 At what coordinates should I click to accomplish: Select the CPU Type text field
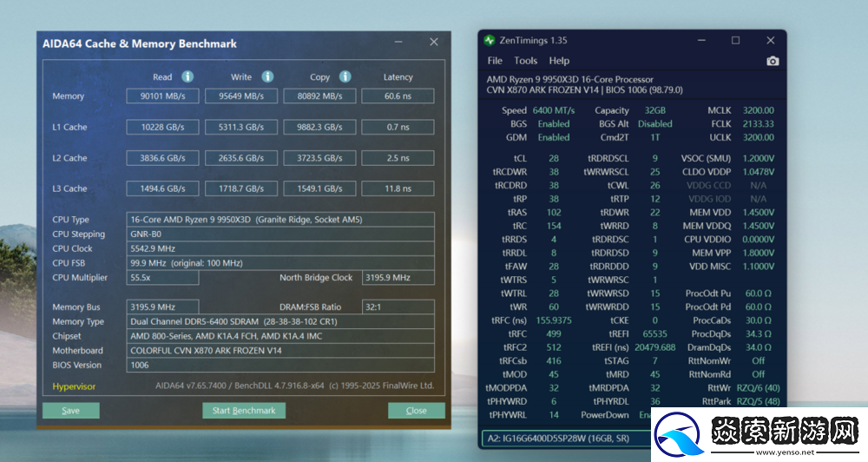(280, 220)
